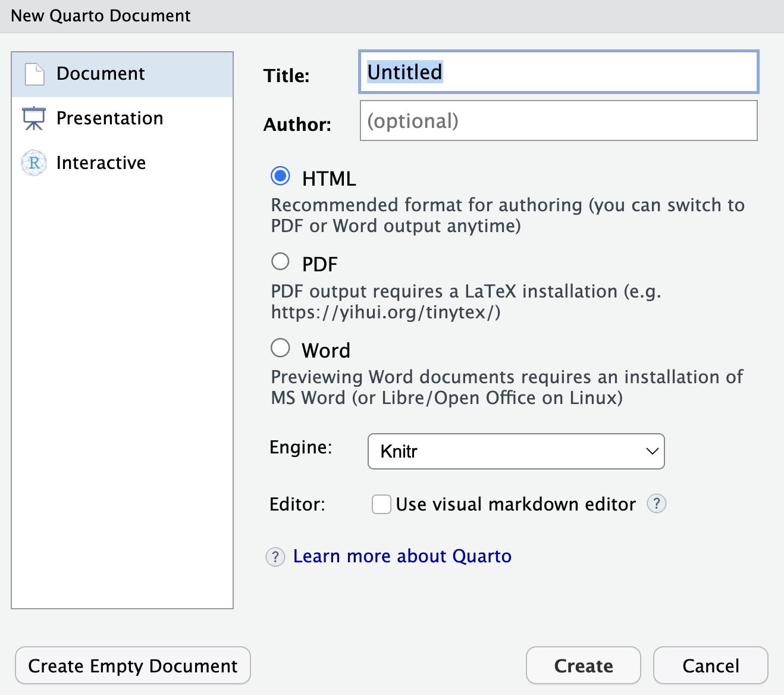The width and height of the screenshot is (784, 695).
Task: Focus the Author optional field
Action: point(558,121)
